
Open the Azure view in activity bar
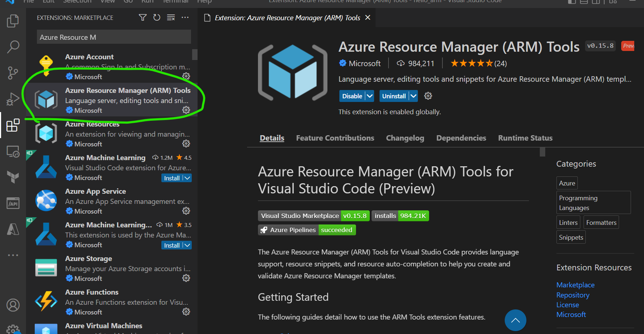[13, 229]
